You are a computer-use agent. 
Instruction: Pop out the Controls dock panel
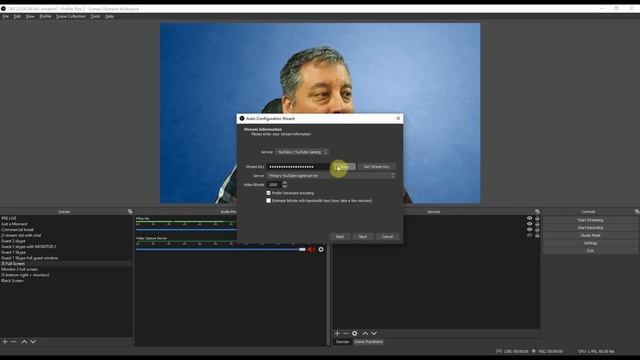[637, 211]
